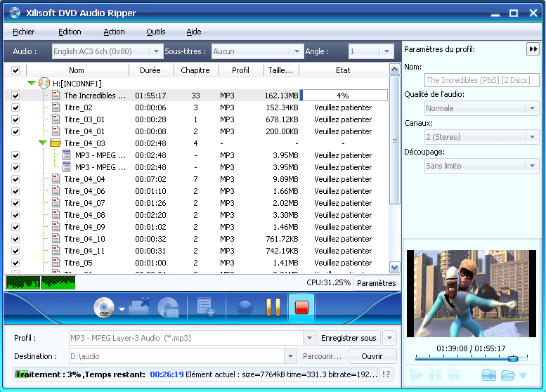
Task: Click the title list vertical scrollbar thumb
Action: point(394,140)
